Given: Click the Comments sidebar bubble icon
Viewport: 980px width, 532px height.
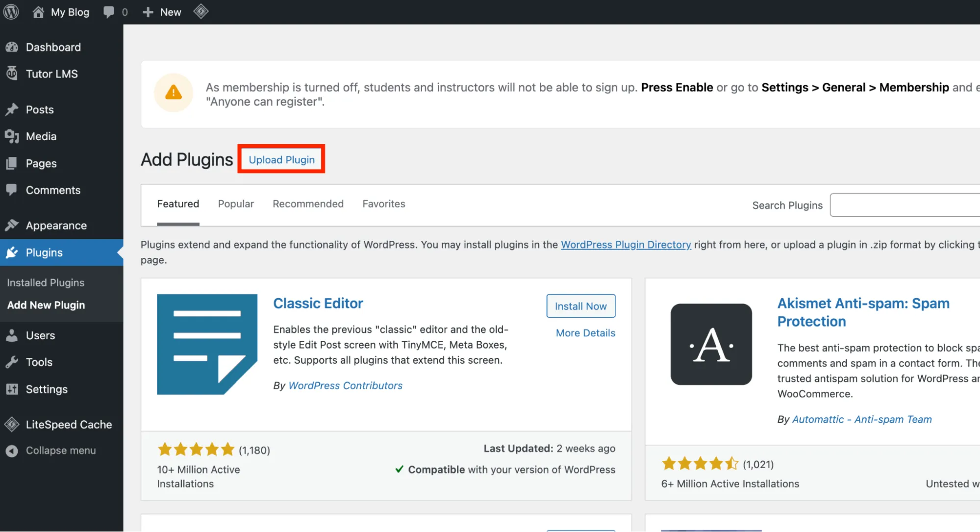Looking at the screenshot, I should (12, 190).
